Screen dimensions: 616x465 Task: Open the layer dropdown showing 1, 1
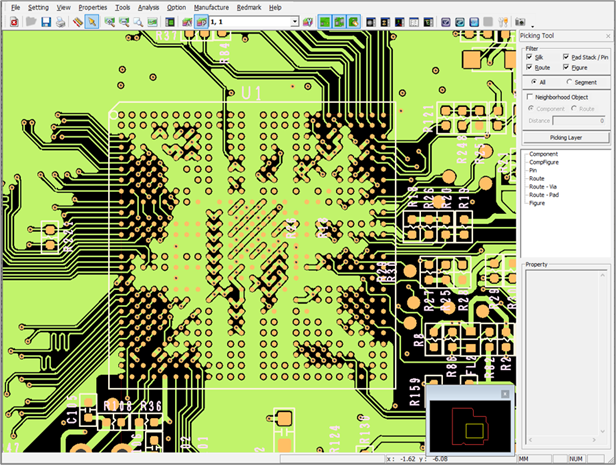[x=293, y=21]
